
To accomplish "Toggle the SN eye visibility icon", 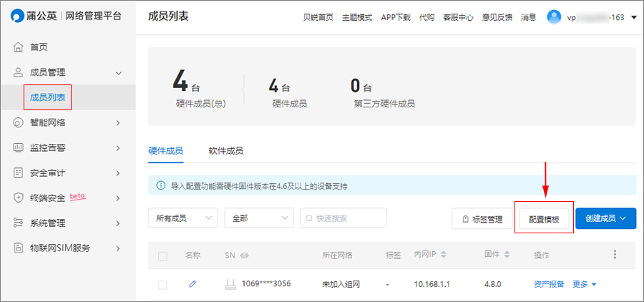I will [x=245, y=255].
